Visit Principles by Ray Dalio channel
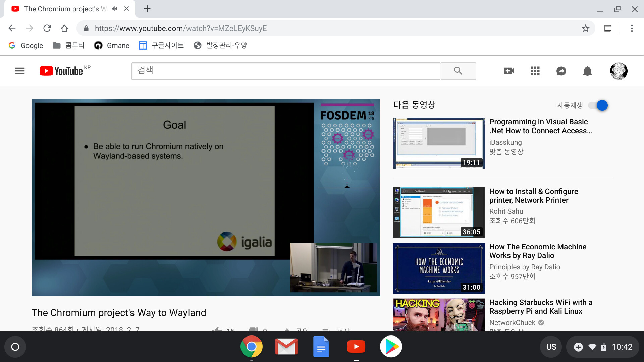The width and height of the screenshot is (644, 362). [525, 267]
